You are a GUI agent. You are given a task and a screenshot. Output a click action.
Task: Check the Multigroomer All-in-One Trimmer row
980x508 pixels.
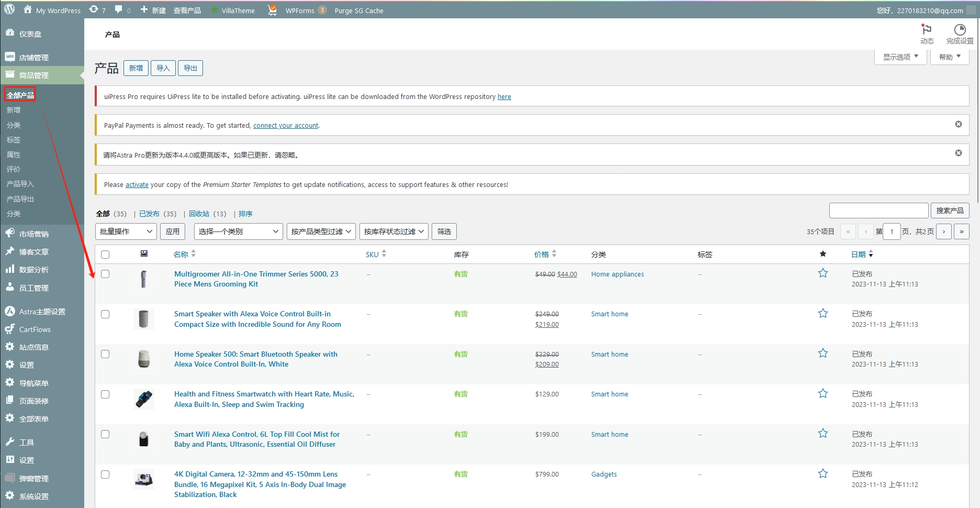pyautogui.click(x=105, y=274)
